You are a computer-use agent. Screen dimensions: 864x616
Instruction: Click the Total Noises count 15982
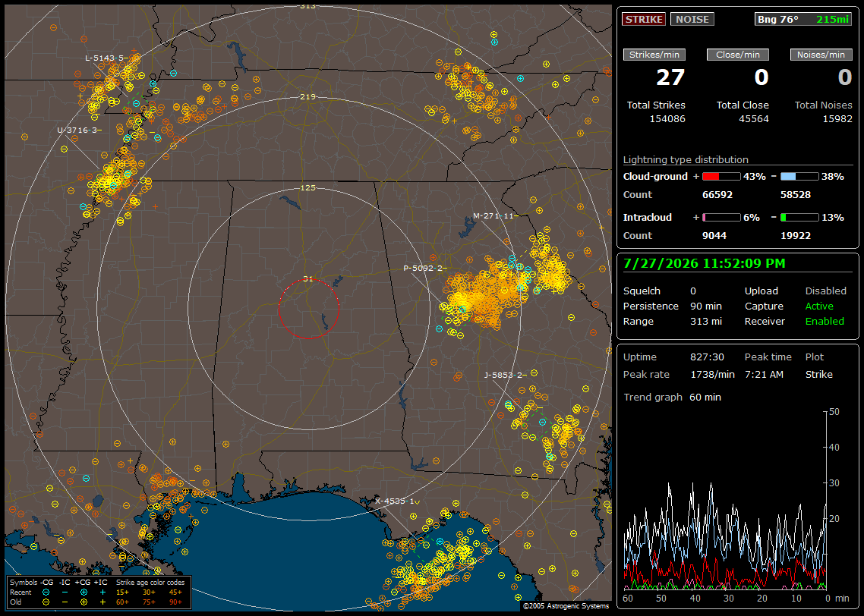(x=837, y=119)
